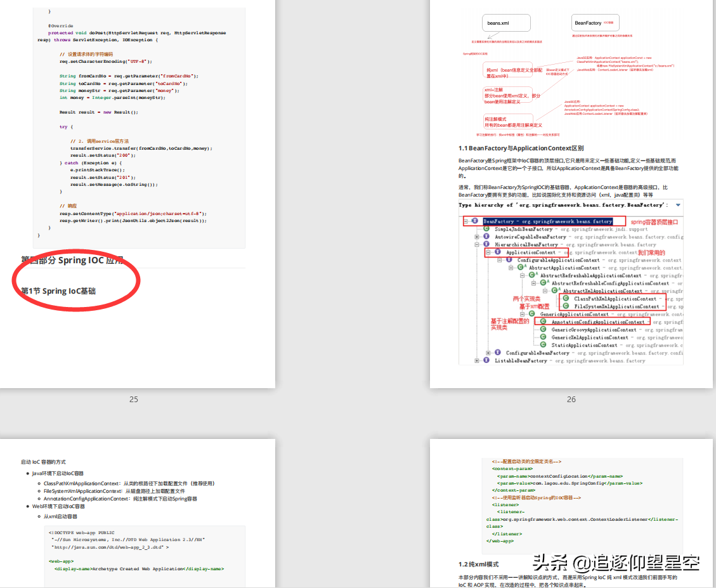Click page number 25
This screenshot has height=588, width=716.
(x=134, y=400)
